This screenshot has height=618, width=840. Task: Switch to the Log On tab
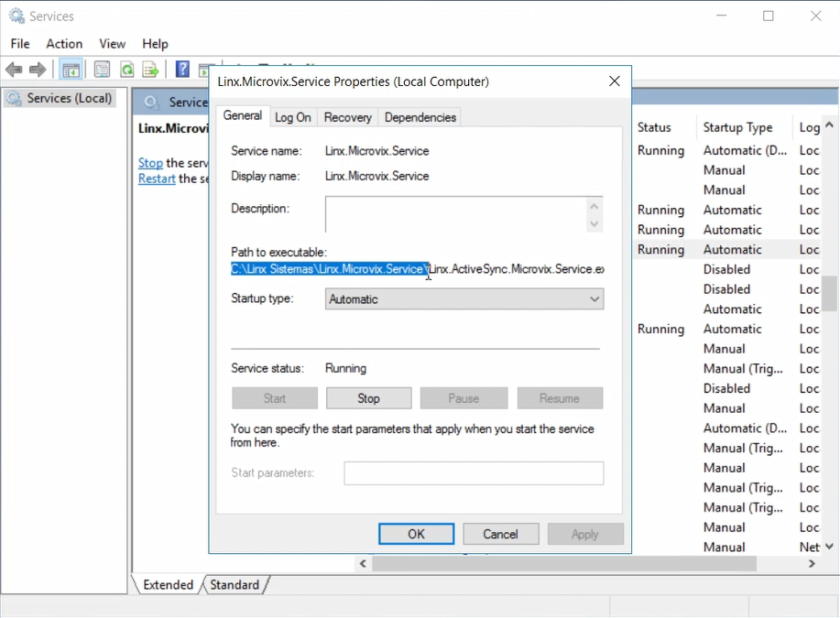292,117
